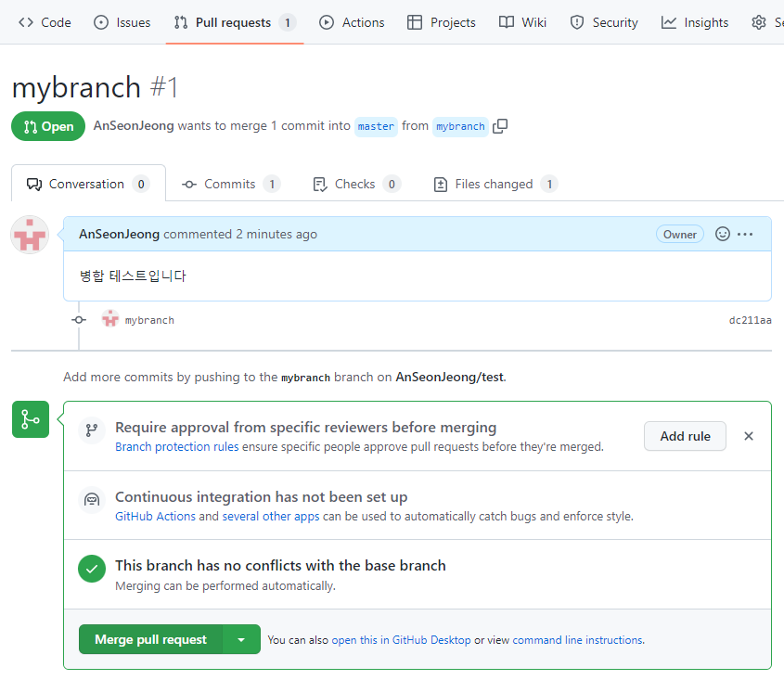The height and width of the screenshot is (680, 784).
Task: Click AnSeonJeong name in comment header
Action: click(119, 234)
